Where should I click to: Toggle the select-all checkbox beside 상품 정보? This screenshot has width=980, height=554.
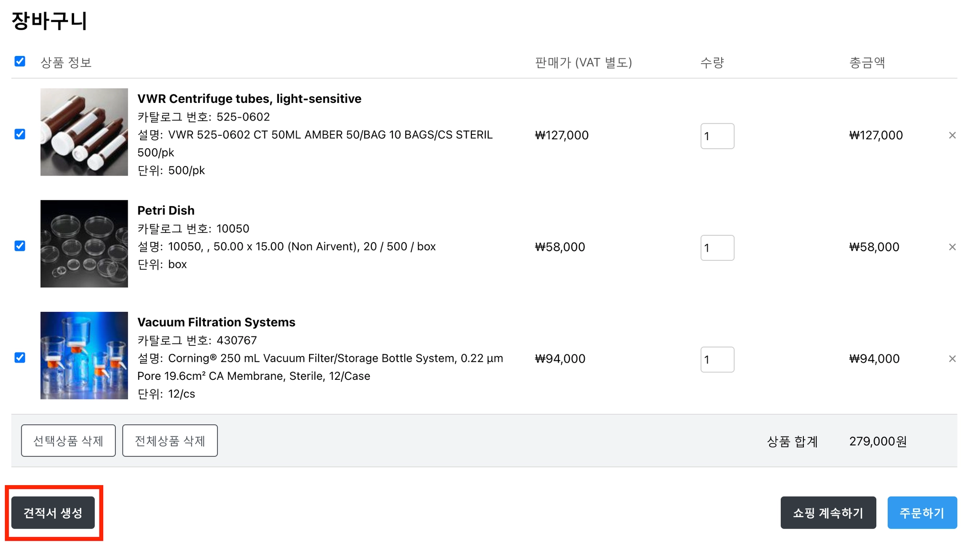[20, 61]
